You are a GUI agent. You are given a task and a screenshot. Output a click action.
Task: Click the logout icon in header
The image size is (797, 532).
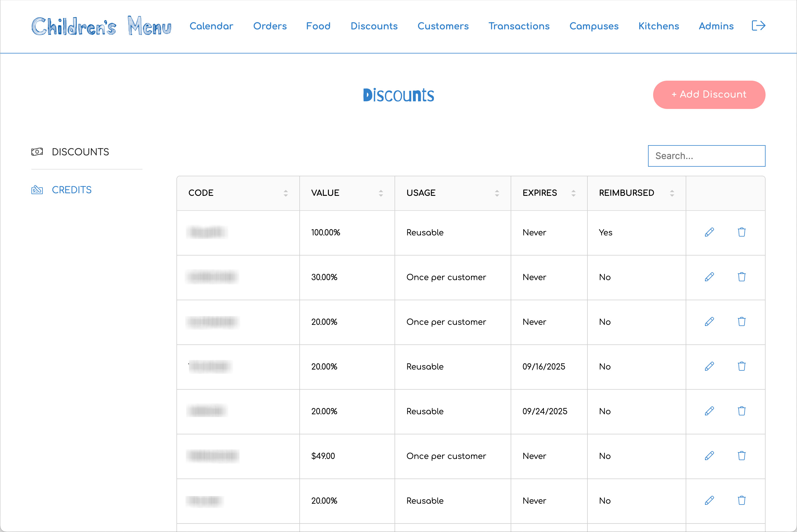pyautogui.click(x=758, y=26)
